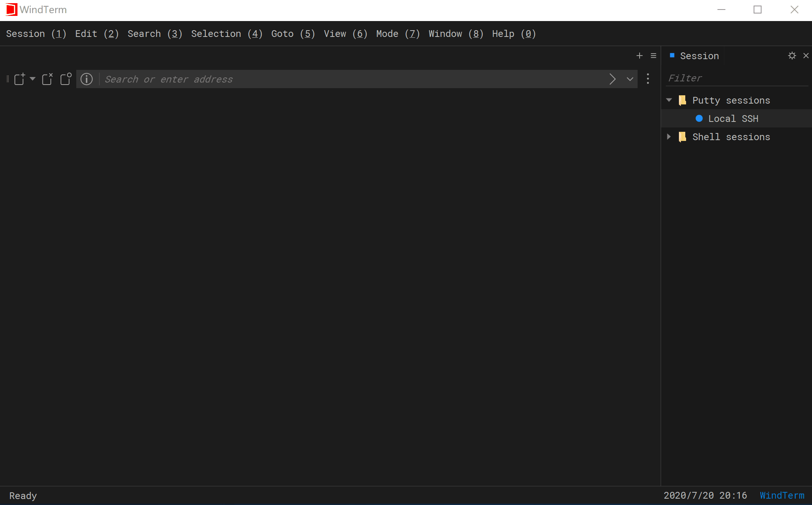Click the Filter field in Session panel
This screenshot has height=505, width=812.
click(x=737, y=78)
